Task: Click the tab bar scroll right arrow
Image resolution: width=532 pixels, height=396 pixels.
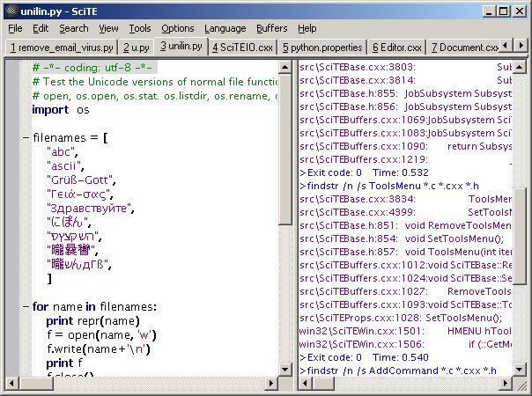Action: [521, 45]
